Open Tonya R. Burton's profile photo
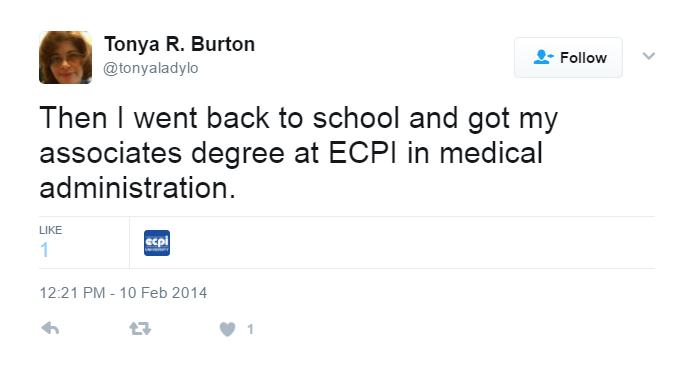The width and height of the screenshot is (695, 370). [66, 57]
